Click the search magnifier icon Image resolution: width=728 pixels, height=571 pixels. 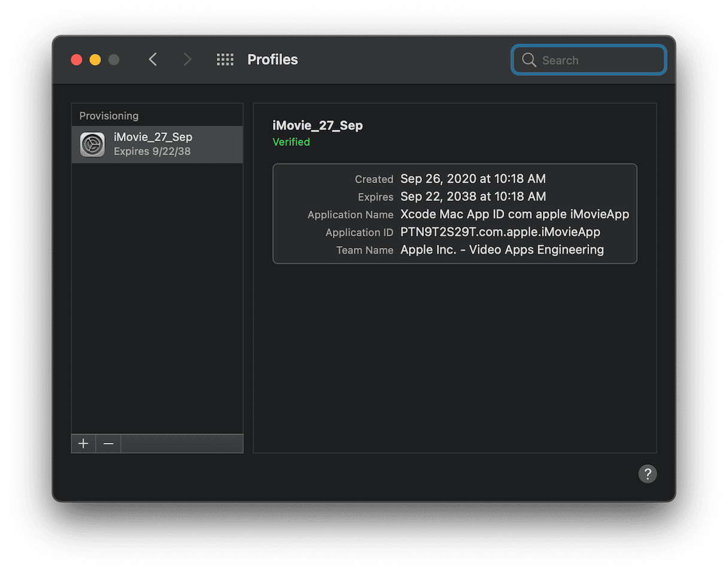[529, 60]
